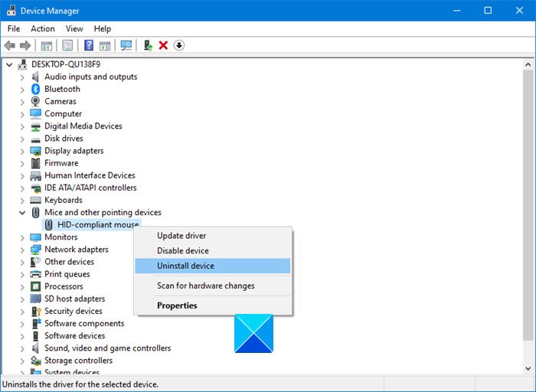
Task: Choose Uninstall device from context menu
Action: click(x=185, y=266)
